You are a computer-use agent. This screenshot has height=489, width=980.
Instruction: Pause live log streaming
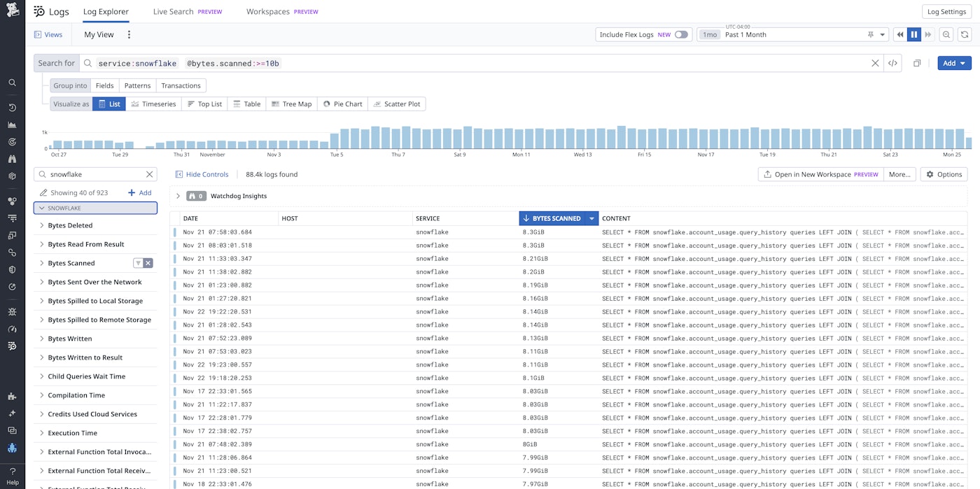(x=914, y=34)
